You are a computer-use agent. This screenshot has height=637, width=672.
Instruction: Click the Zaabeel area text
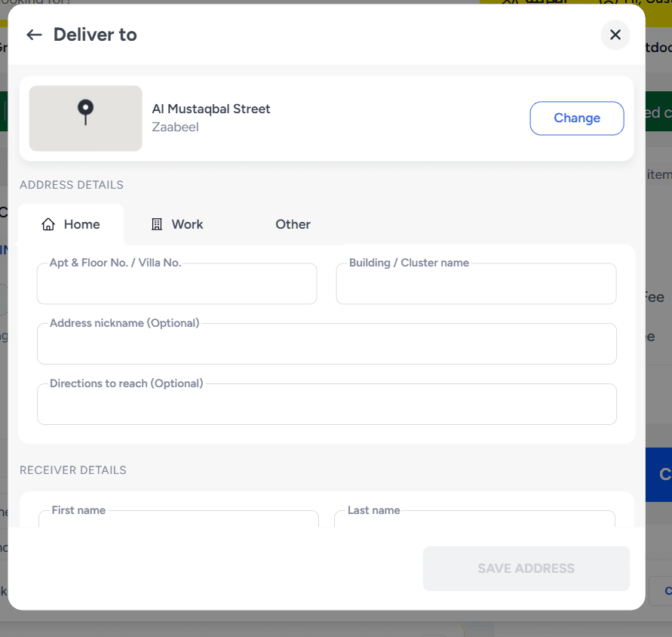click(175, 127)
